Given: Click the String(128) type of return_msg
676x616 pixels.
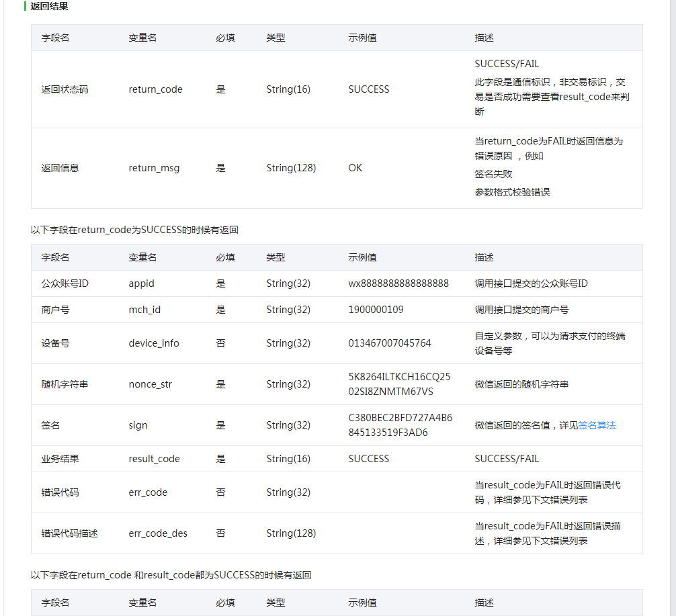Looking at the screenshot, I should coord(291,168).
